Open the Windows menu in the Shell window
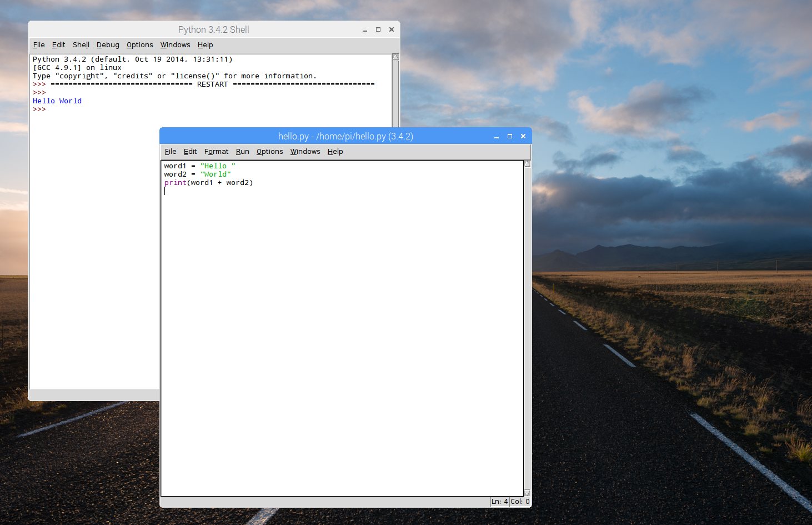This screenshot has height=525, width=812. pyautogui.click(x=175, y=44)
